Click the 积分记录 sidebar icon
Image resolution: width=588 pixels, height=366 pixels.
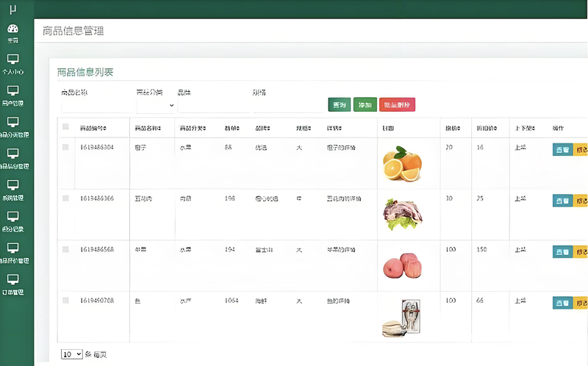coord(12,218)
